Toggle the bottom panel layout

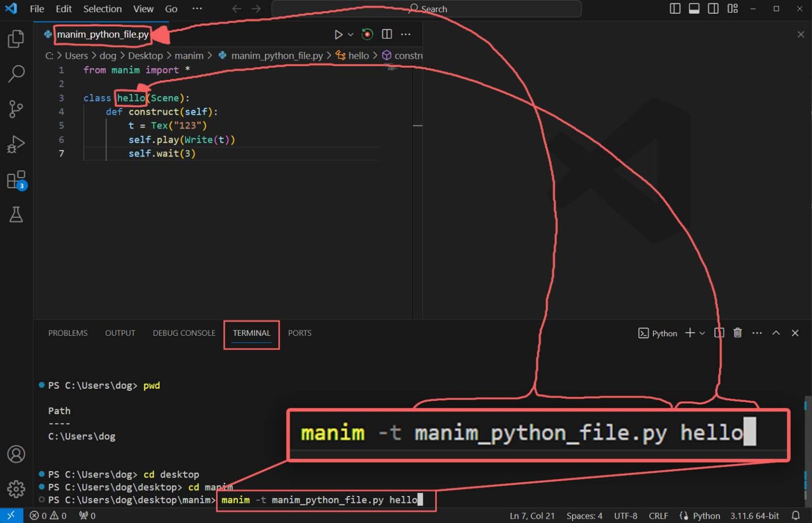694,8
